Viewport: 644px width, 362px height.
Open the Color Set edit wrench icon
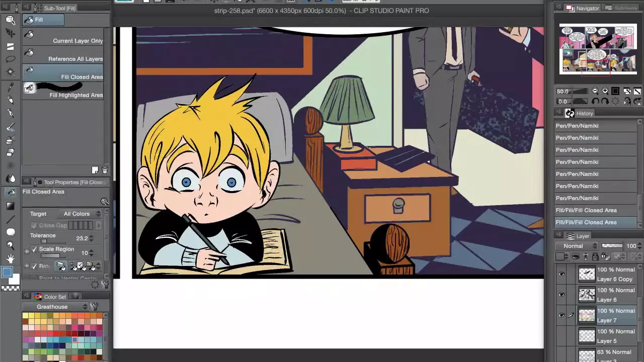95,307
